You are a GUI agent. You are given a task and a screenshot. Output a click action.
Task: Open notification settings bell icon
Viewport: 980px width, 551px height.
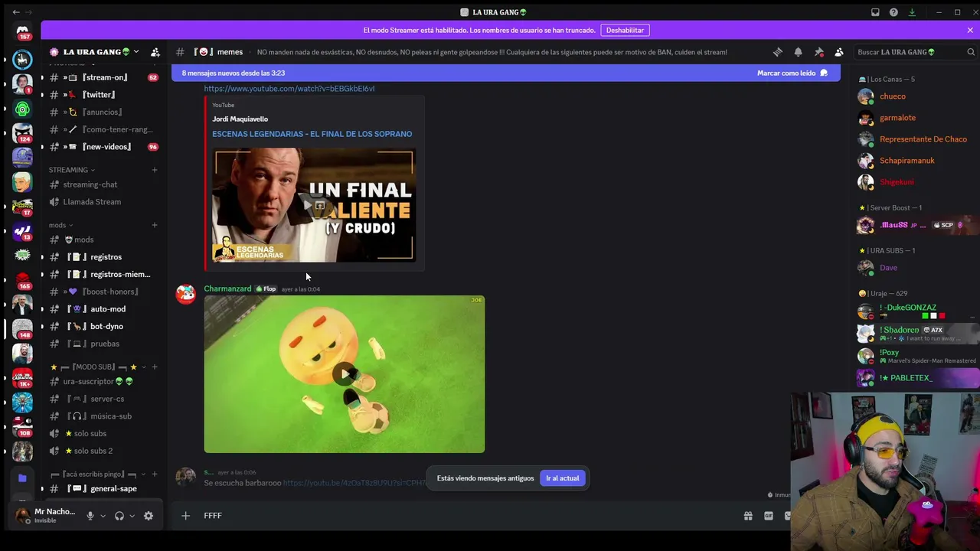pyautogui.click(x=798, y=52)
